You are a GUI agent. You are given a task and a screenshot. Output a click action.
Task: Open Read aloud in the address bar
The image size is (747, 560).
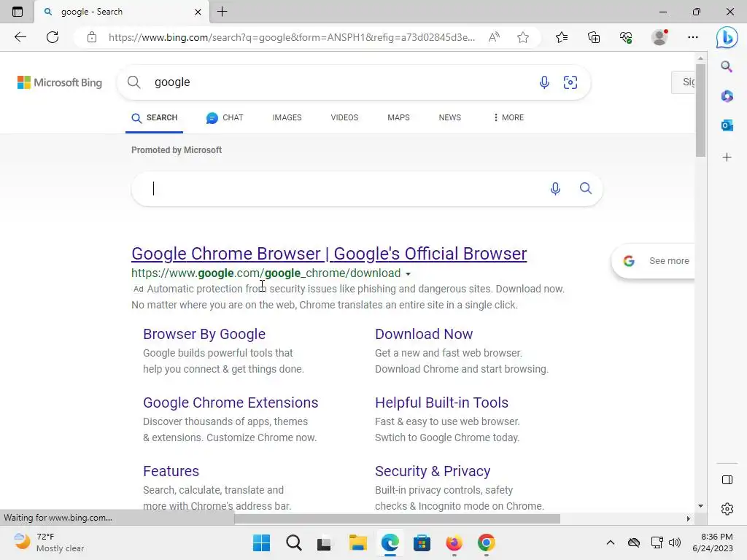[494, 37]
